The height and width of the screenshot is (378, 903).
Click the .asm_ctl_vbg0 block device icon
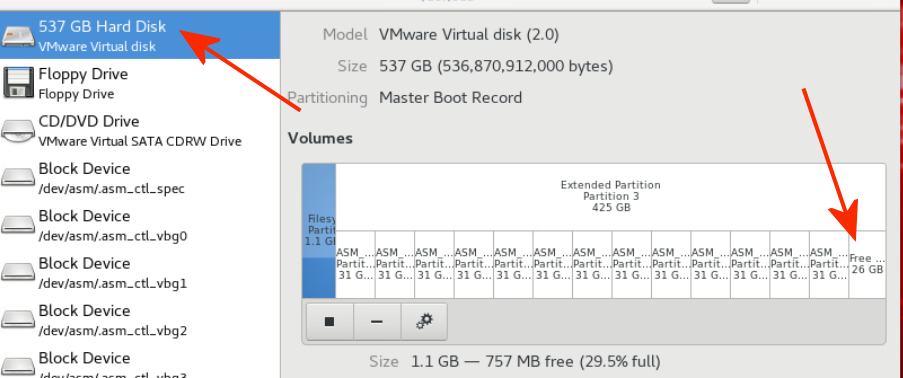coord(18,225)
